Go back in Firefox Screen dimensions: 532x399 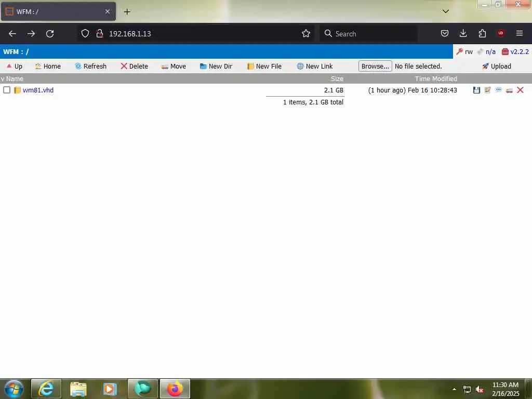12,34
